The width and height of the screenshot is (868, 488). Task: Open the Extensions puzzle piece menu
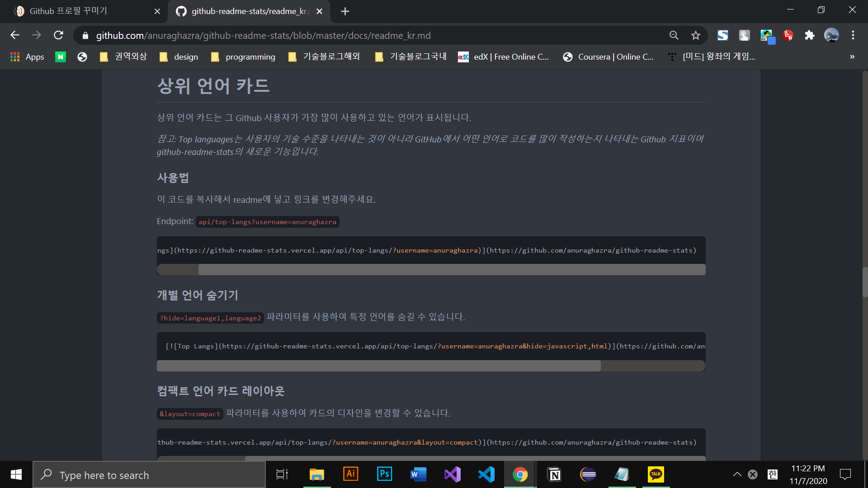point(809,35)
